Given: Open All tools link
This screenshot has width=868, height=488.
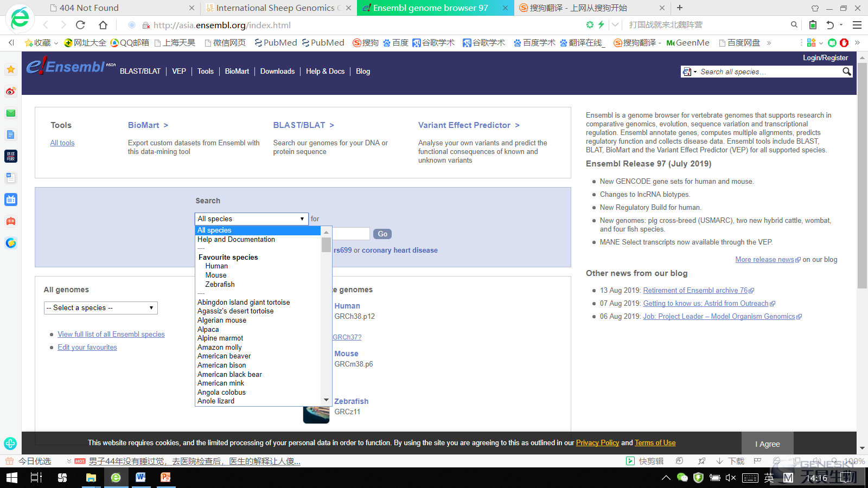Looking at the screenshot, I should pos(62,143).
